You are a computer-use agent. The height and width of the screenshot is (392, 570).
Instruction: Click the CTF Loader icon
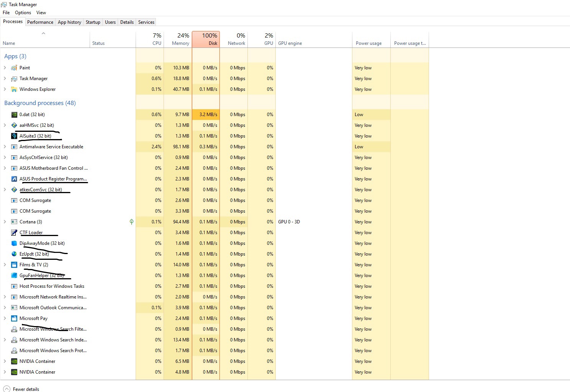14,233
